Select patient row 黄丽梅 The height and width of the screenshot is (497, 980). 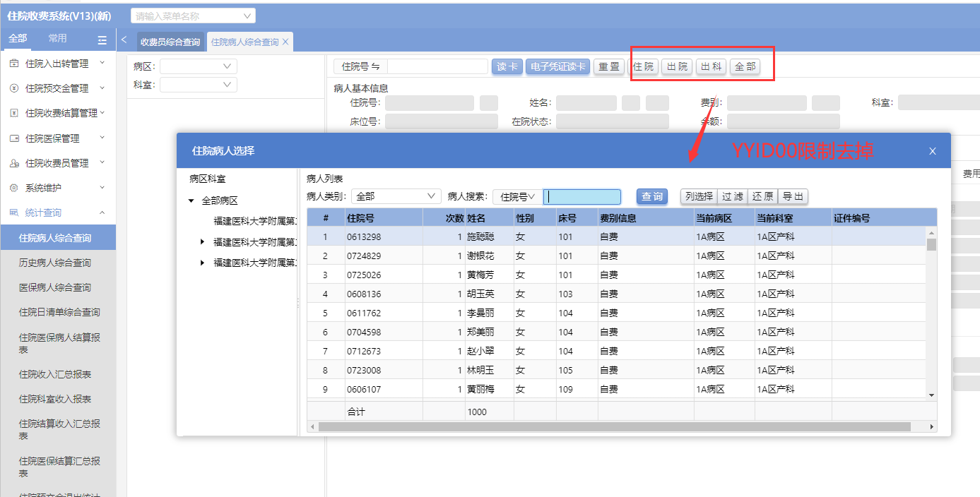(616, 389)
